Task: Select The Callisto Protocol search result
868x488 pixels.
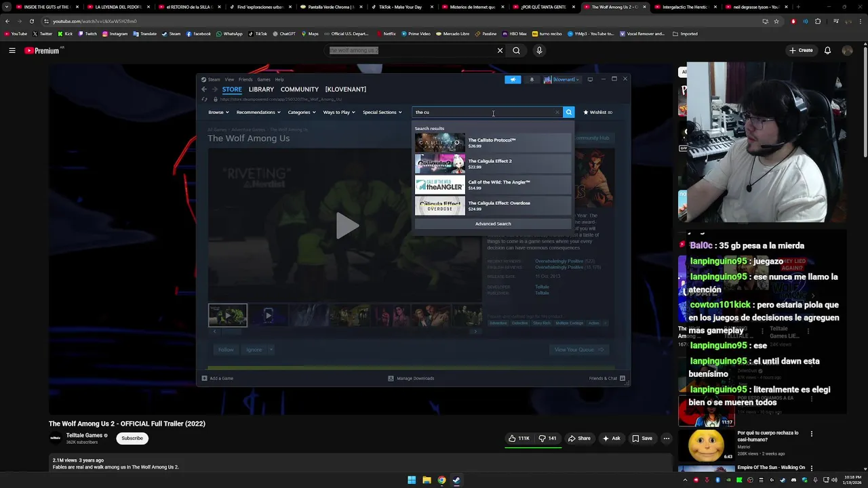Action: [493, 143]
